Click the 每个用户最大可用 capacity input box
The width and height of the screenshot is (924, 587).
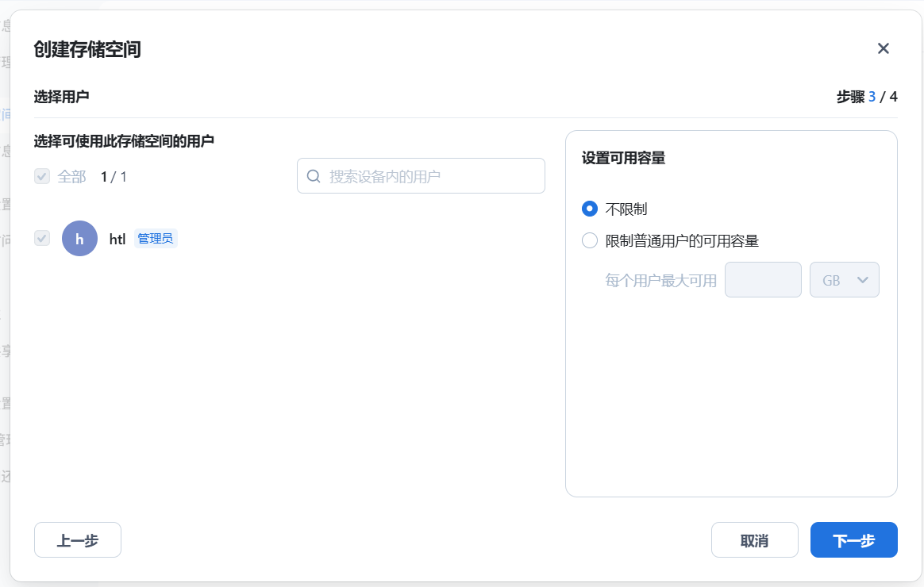[x=763, y=280]
